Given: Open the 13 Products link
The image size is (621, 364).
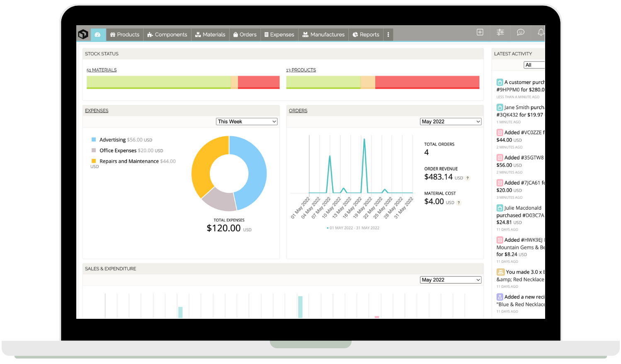Looking at the screenshot, I should tap(301, 70).
